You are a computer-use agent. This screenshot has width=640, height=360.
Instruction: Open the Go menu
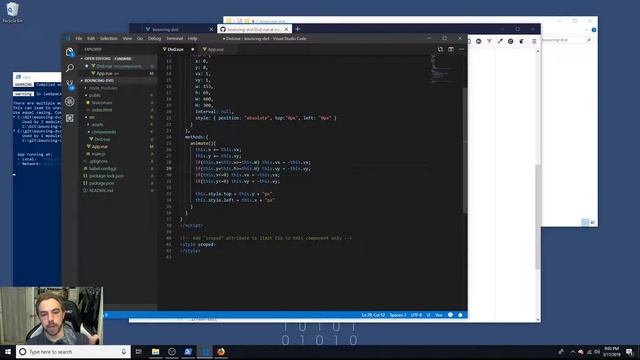pos(140,38)
